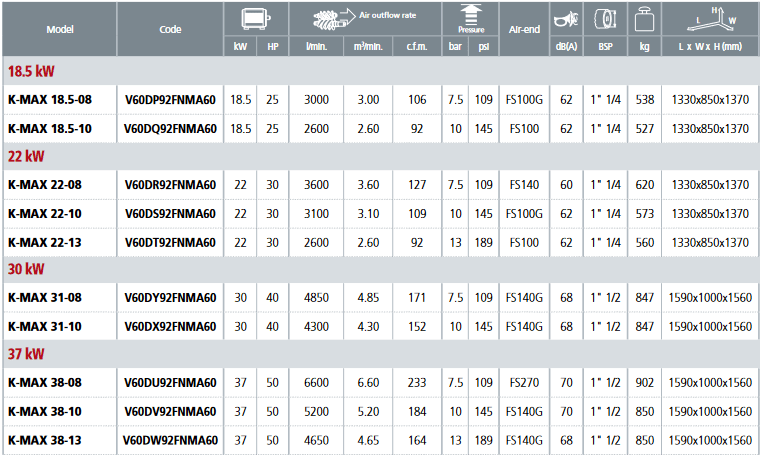Click the 18.5 kW section heading
The height and width of the screenshot is (458, 762).
pos(31,71)
